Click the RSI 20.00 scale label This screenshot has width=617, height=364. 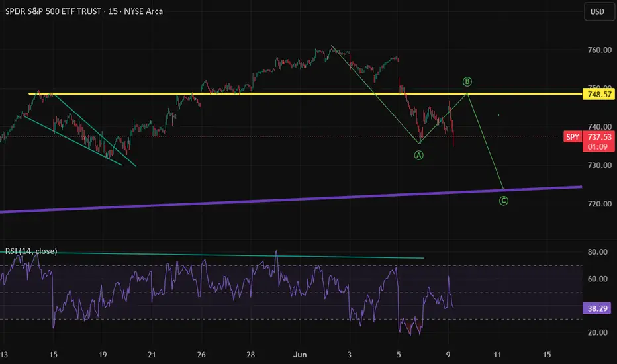[x=597, y=332]
